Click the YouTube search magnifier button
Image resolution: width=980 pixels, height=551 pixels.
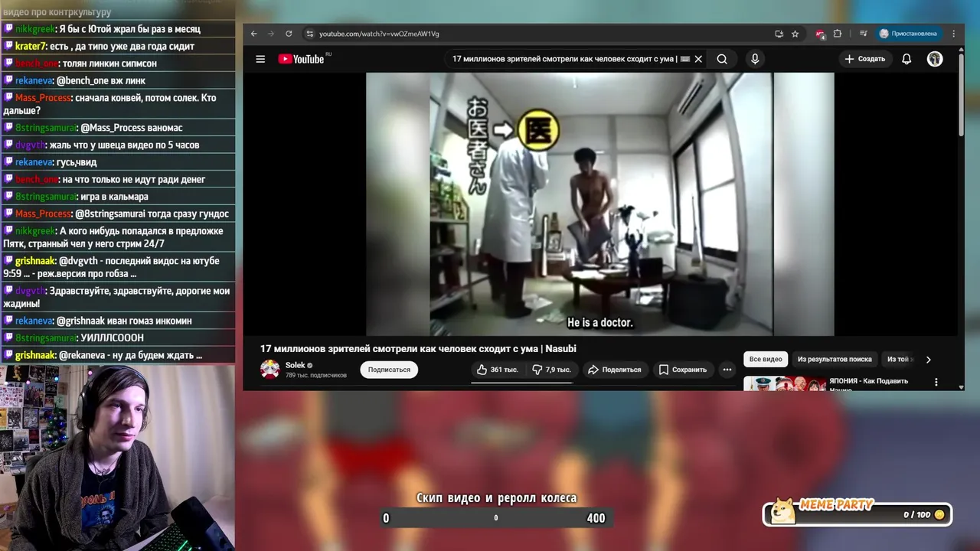[x=722, y=59]
